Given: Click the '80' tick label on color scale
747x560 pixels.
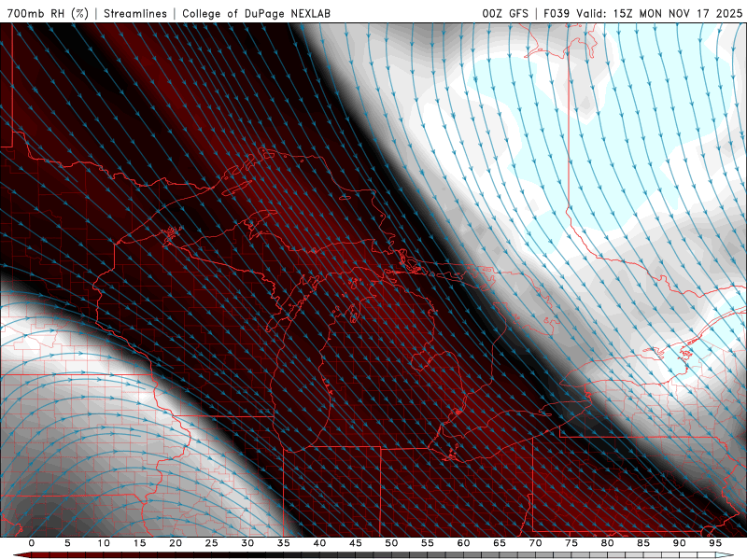Looking at the screenshot, I should click(x=607, y=543).
